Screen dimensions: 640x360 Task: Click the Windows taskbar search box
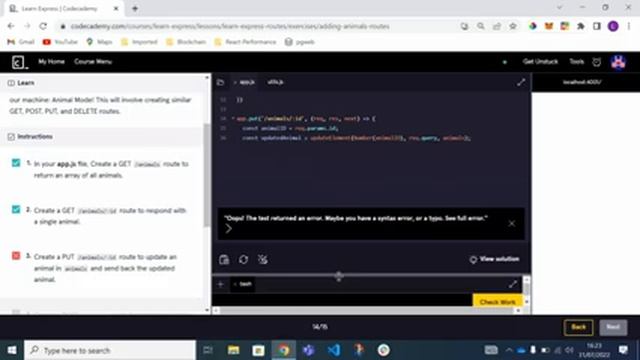coord(110,350)
